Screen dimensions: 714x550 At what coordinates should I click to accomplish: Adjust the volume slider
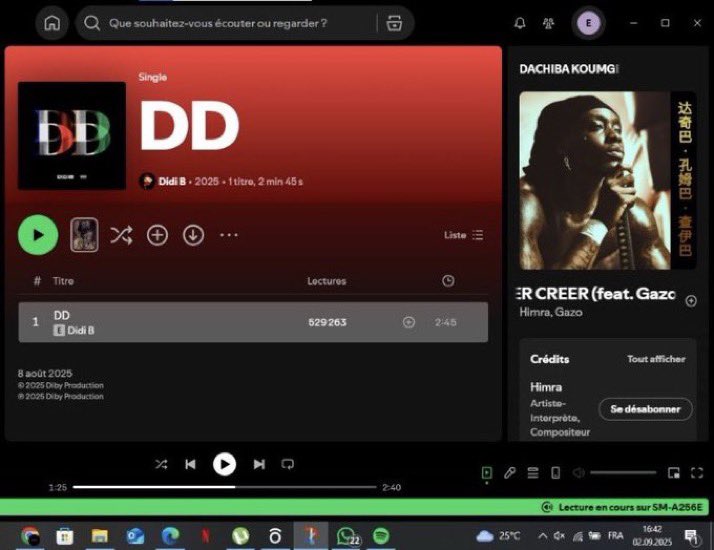pos(623,473)
